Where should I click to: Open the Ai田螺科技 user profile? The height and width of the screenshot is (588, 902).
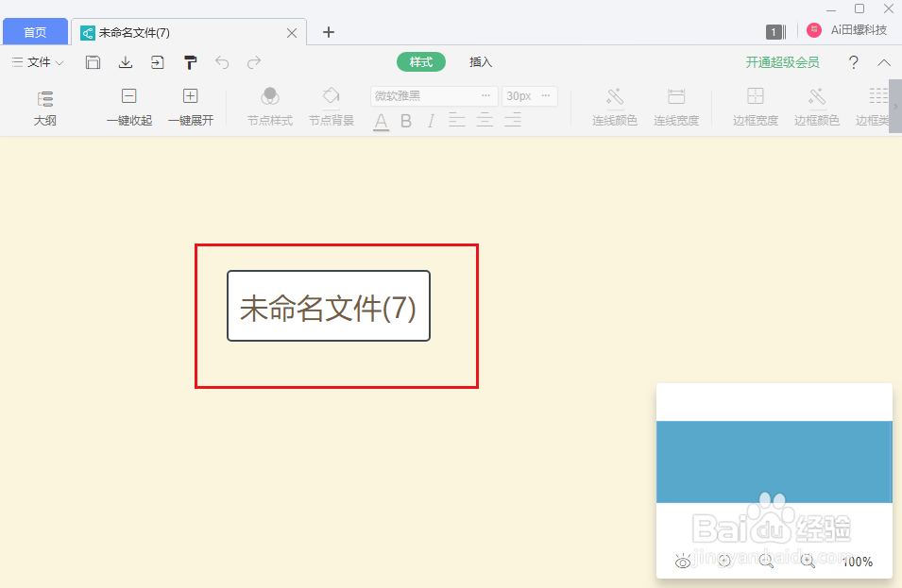click(847, 30)
